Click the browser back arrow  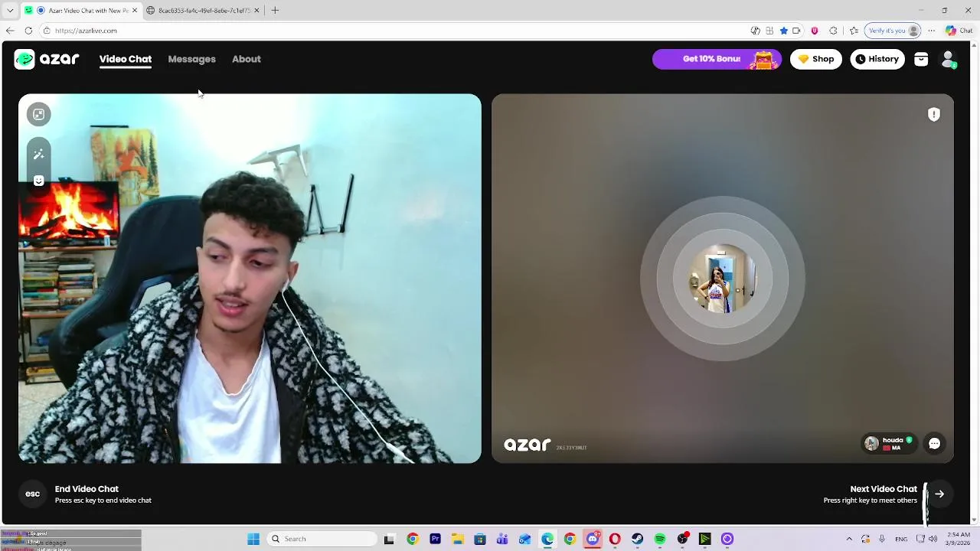coord(10,31)
